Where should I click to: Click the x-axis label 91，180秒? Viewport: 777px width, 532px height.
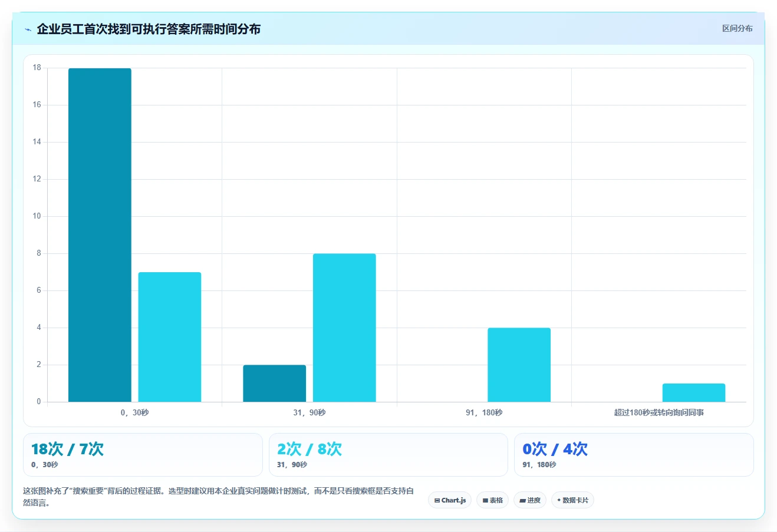pos(484,412)
